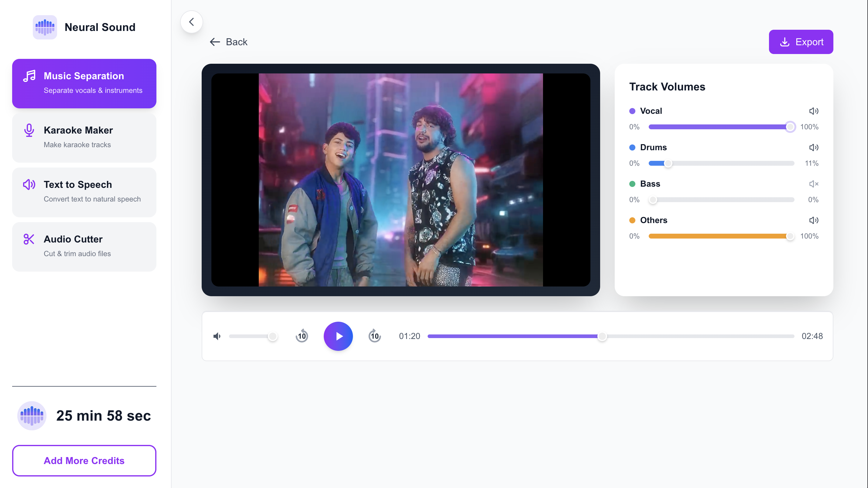Click the Track Volumes panel heading
This screenshot has width=868, height=488.
pos(667,86)
